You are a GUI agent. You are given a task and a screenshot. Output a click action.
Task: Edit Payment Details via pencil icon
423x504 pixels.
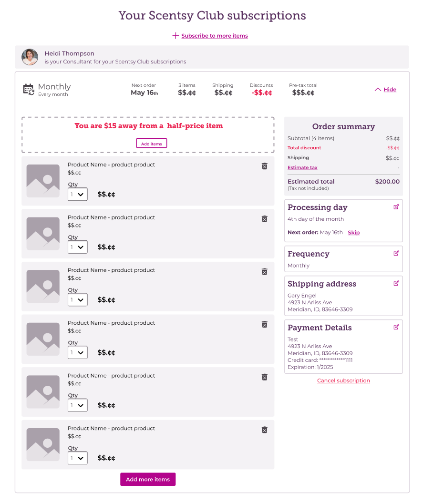[x=396, y=327]
